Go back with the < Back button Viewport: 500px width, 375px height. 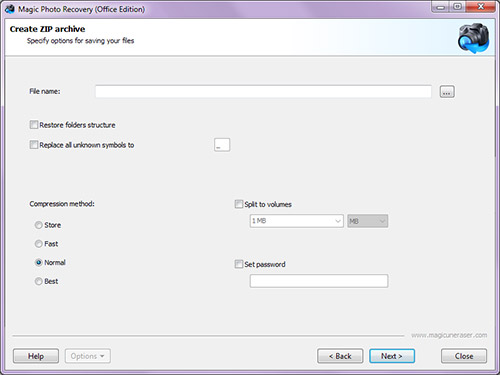tap(340, 356)
